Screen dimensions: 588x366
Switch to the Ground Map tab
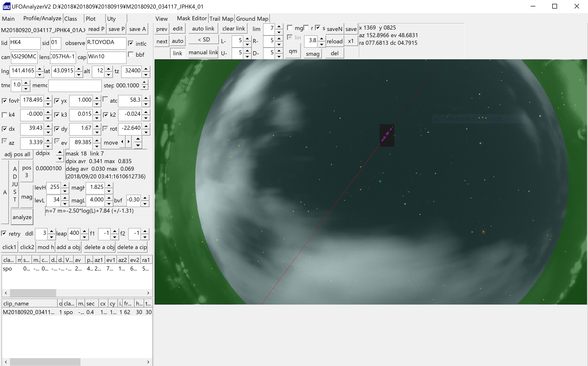(x=252, y=19)
